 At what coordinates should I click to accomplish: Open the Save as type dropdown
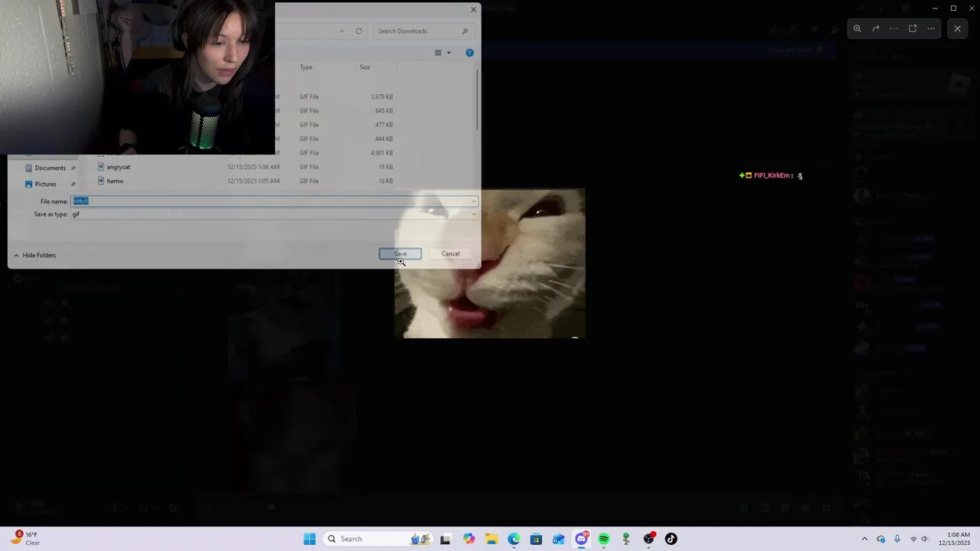point(473,214)
